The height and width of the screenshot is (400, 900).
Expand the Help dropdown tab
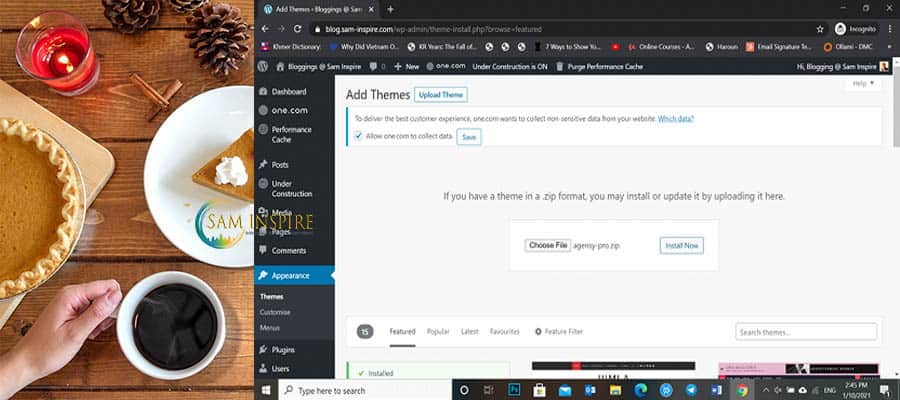[x=863, y=84]
